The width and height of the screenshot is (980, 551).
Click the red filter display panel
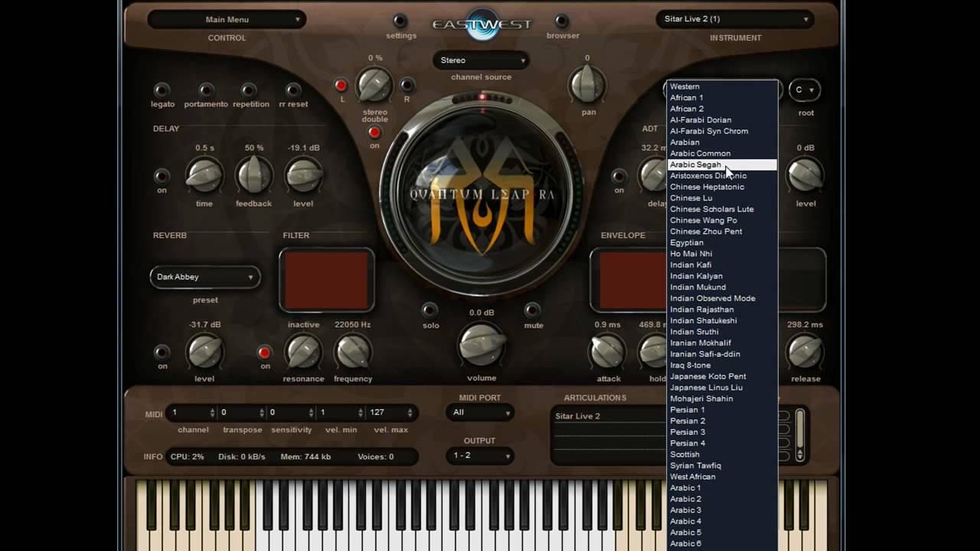[x=327, y=280]
